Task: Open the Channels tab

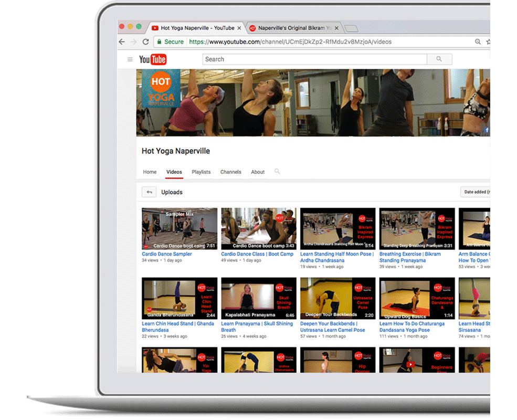Action: tap(231, 172)
